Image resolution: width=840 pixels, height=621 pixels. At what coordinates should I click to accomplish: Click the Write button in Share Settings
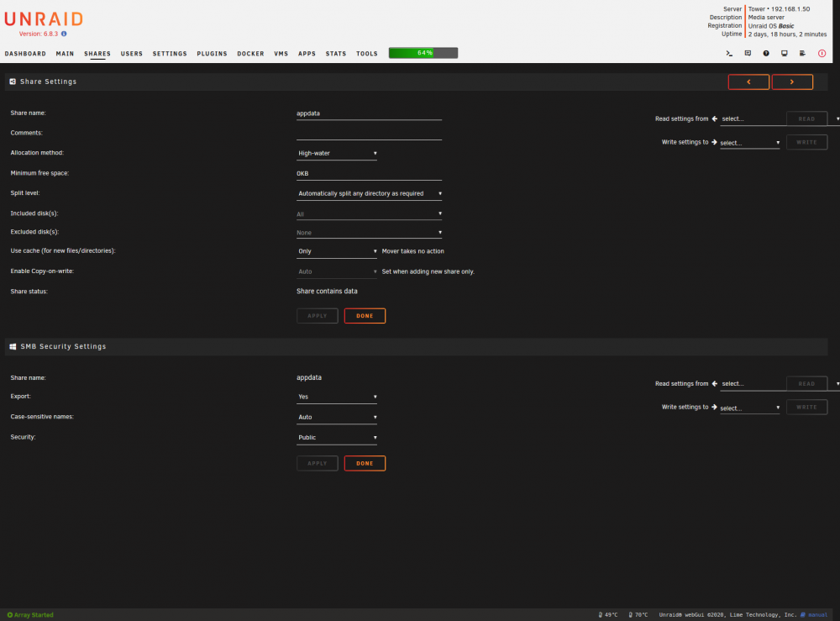click(x=806, y=143)
